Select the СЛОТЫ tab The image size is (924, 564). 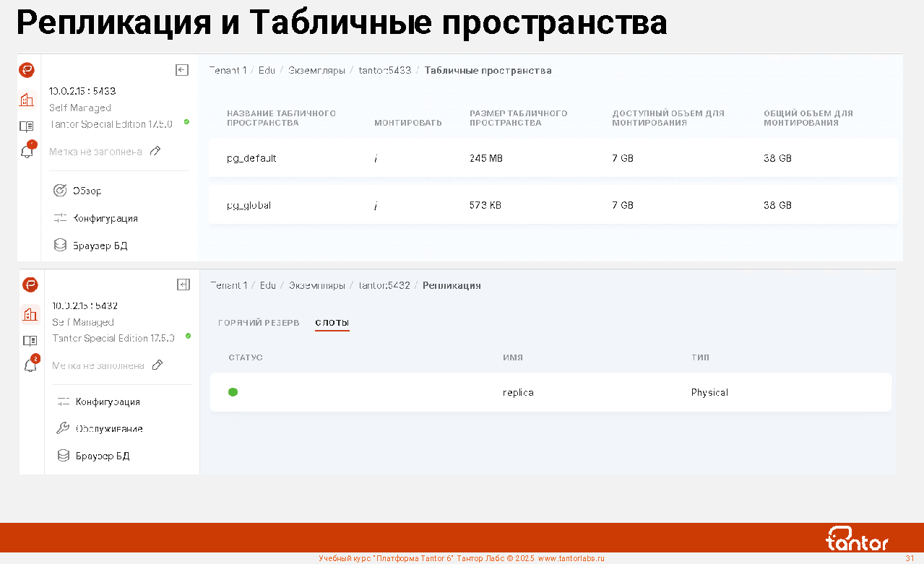coord(332,323)
